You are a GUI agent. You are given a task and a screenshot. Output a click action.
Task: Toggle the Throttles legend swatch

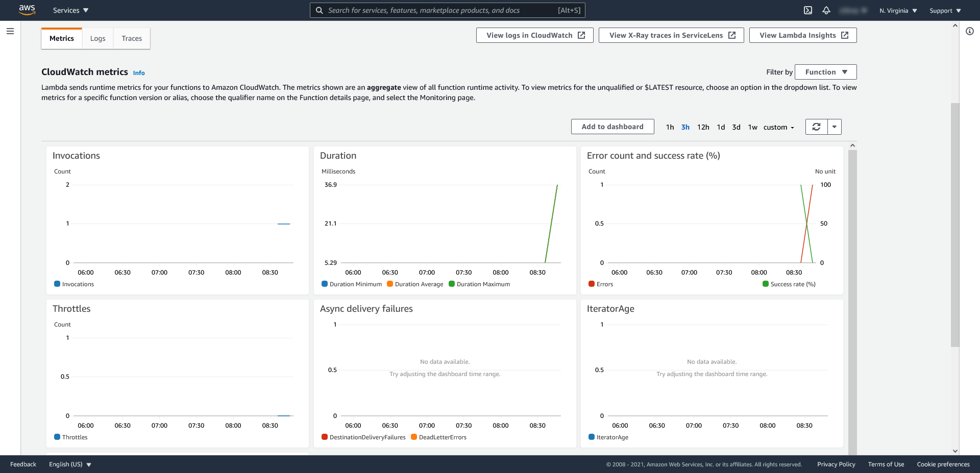(57, 437)
